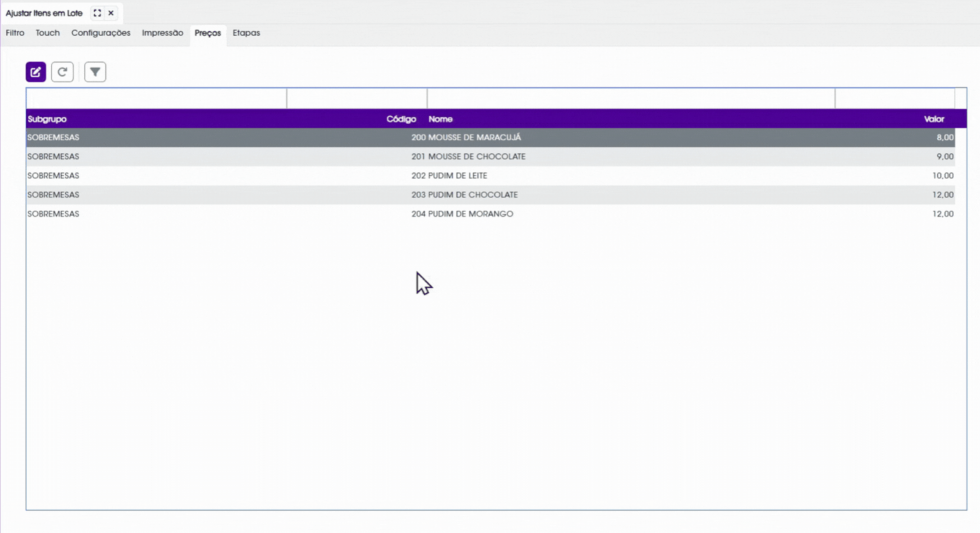Click the 10,00 value cell
Viewport: 980px width, 533px height.
point(943,176)
